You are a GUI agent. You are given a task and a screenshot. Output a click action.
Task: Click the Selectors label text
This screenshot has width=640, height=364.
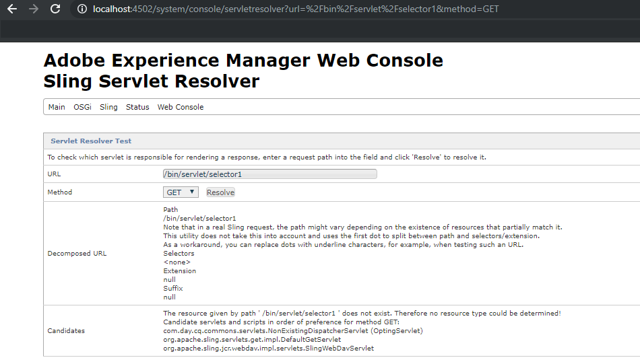pyautogui.click(x=179, y=253)
